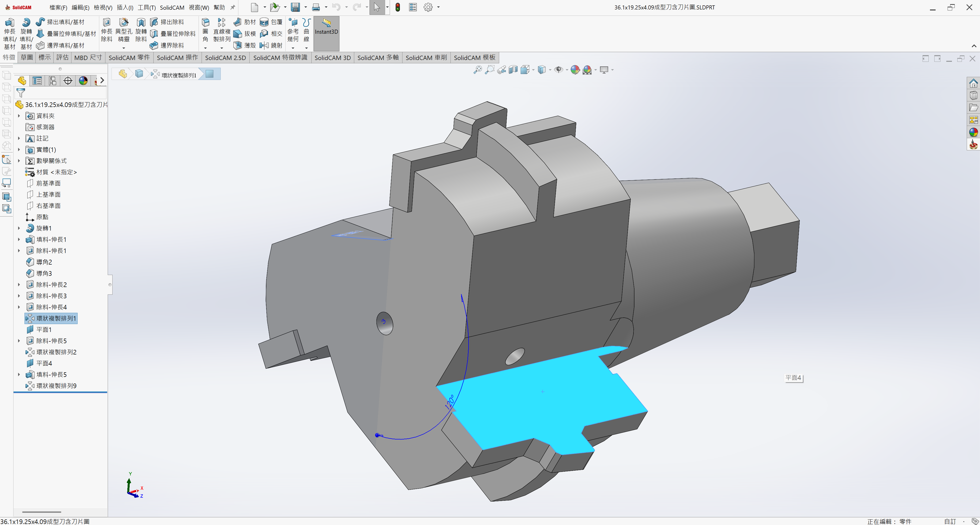Open the 插入(I) menu

125,8
